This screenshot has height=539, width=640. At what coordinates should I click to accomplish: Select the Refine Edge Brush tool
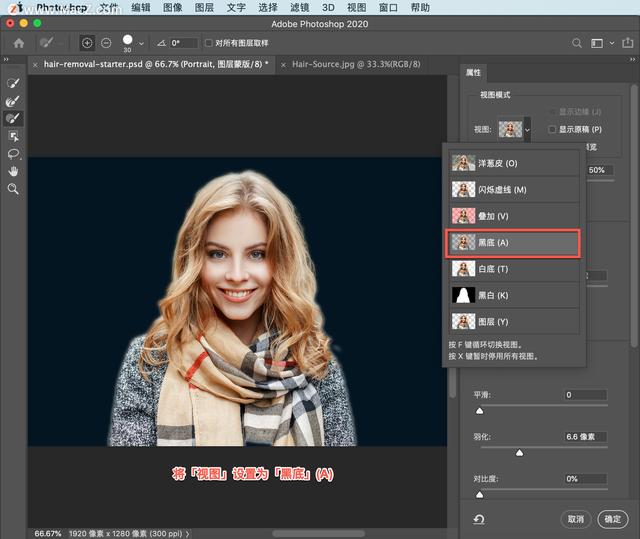(x=14, y=101)
